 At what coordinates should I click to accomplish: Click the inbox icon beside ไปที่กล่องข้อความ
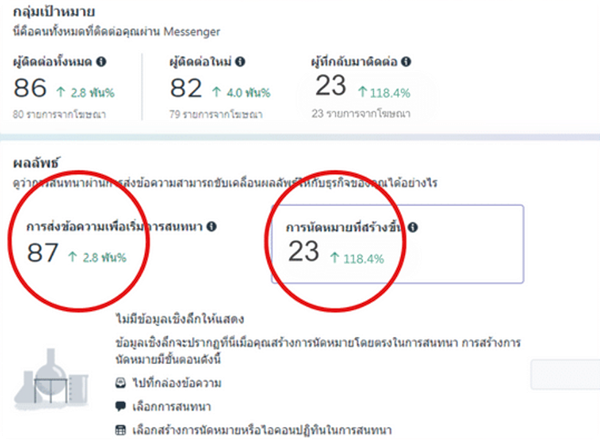pyautogui.click(x=121, y=383)
